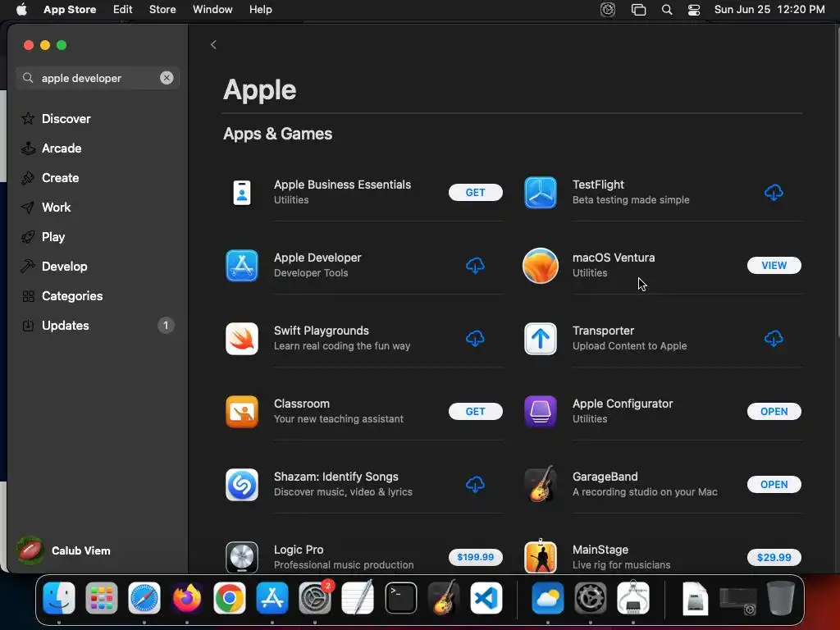Open Firefox from the dock
The width and height of the screenshot is (840, 630).
187,598
